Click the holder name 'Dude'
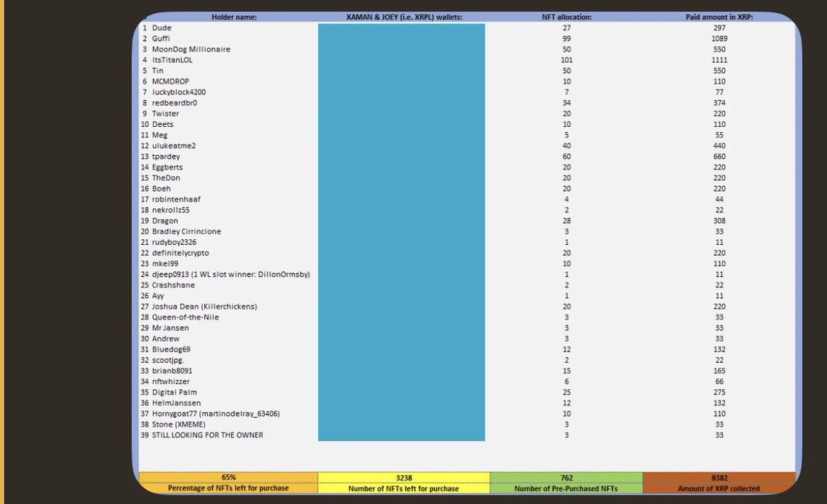The height and width of the screenshot is (504, 827). [x=161, y=28]
